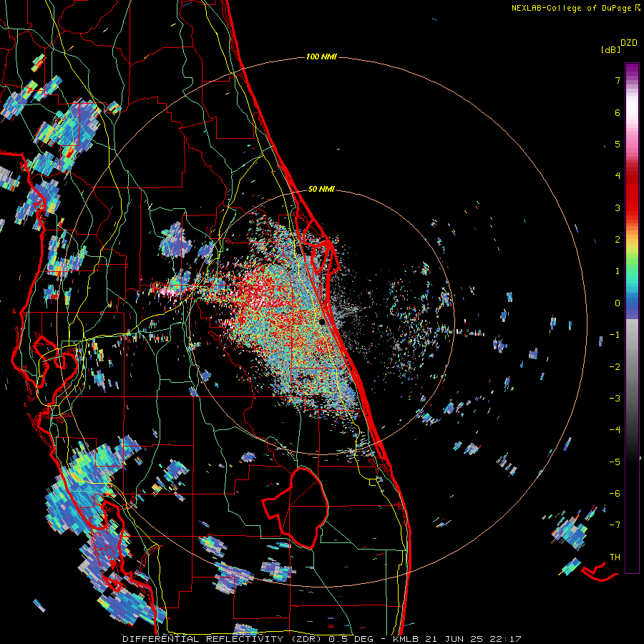Click the 21 JUN 25 date text
Image resolution: width=644 pixels, height=644 pixels.
(x=455, y=639)
